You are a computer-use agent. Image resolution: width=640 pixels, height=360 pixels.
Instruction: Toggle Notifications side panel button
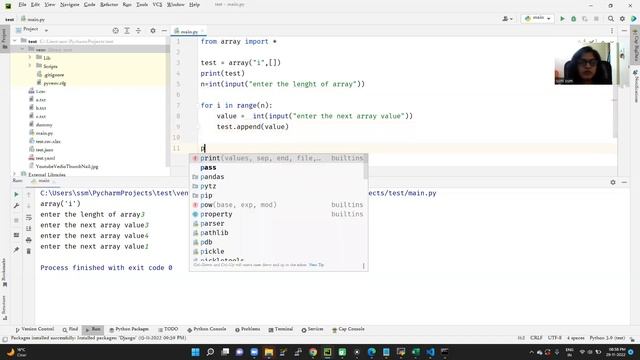click(x=636, y=86)
